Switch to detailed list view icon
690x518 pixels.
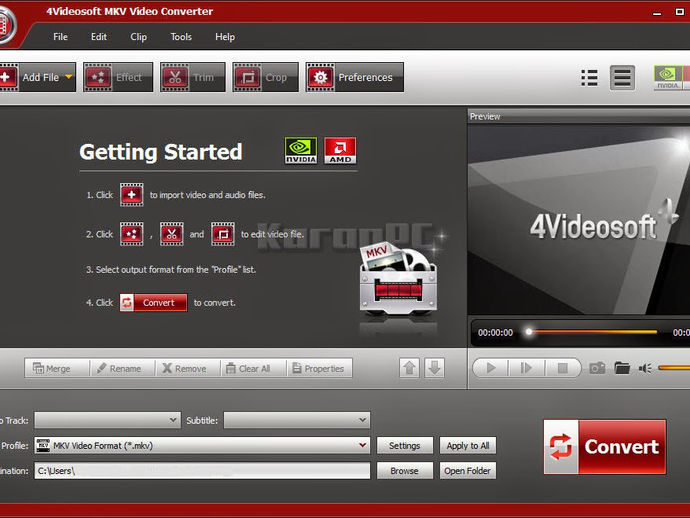coord(589,78)
